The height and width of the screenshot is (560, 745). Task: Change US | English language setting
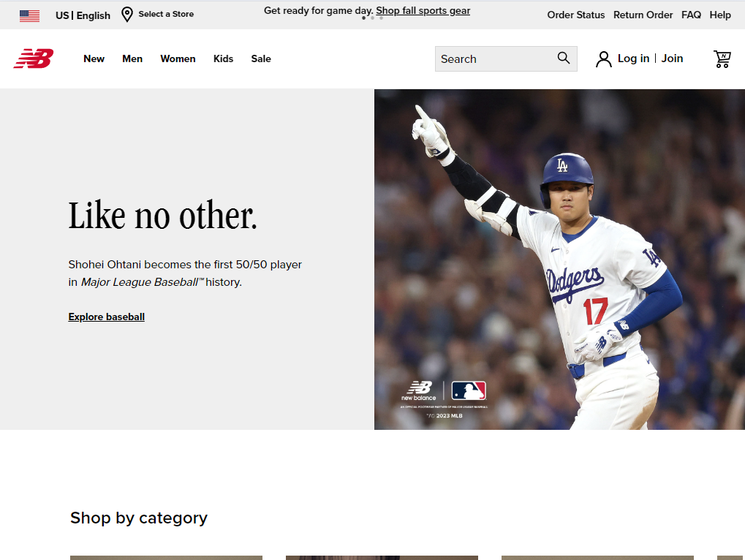coord(83,15)
